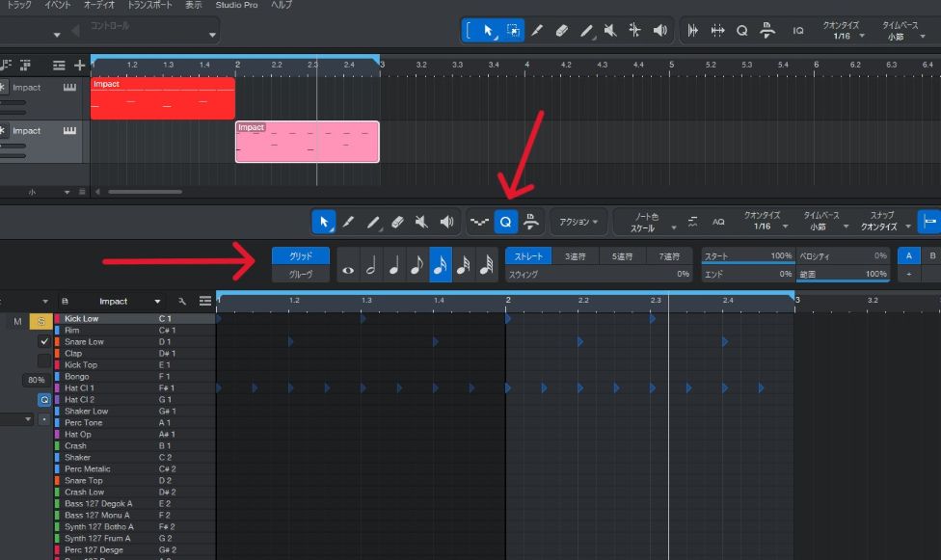Toggle the Quantize panel Q button in editor

505,222
